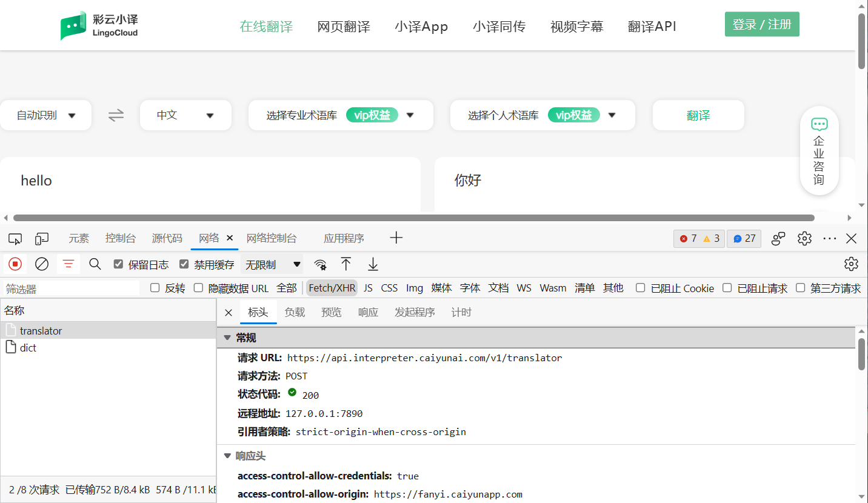Click the export HAR download arrow
The height and width of the screenshot is (503, 868).
click(x=373, y=264)
